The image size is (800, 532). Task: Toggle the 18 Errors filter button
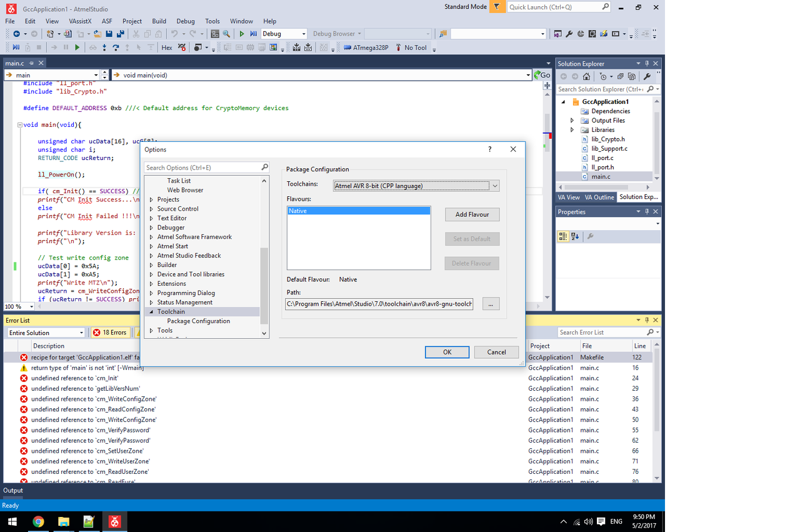coord(110,333)
